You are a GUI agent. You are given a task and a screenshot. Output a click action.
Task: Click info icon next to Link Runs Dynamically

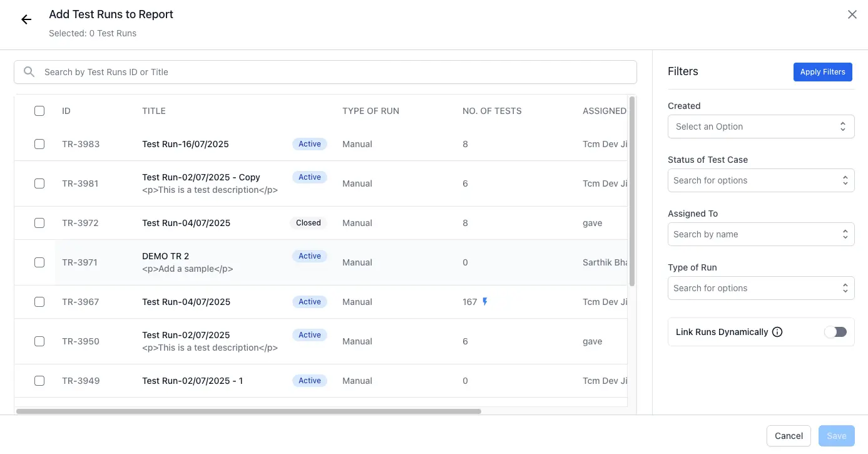point(777,332)
